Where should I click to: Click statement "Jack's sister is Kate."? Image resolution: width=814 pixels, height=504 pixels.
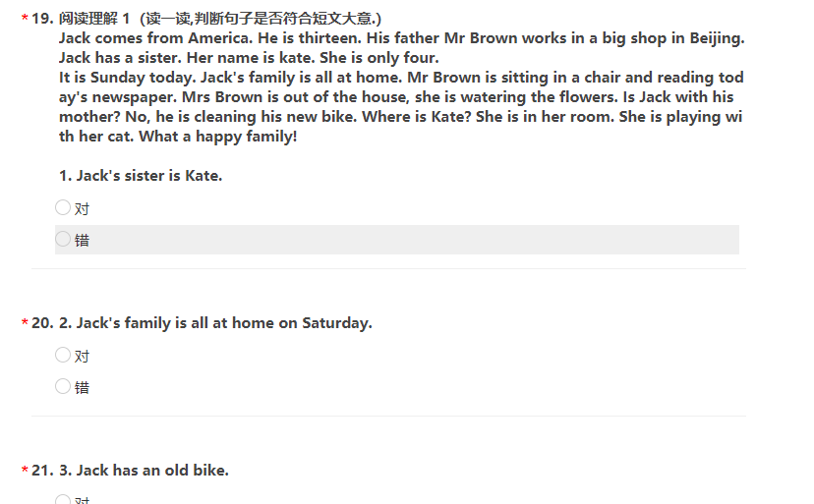tap(141, 176)
